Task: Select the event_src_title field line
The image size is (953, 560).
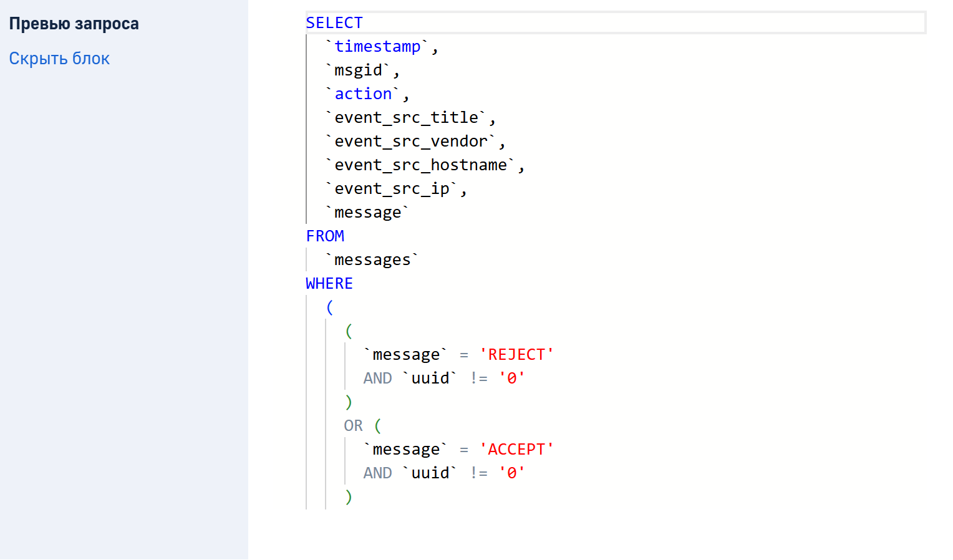Action: tap(406, 118)
